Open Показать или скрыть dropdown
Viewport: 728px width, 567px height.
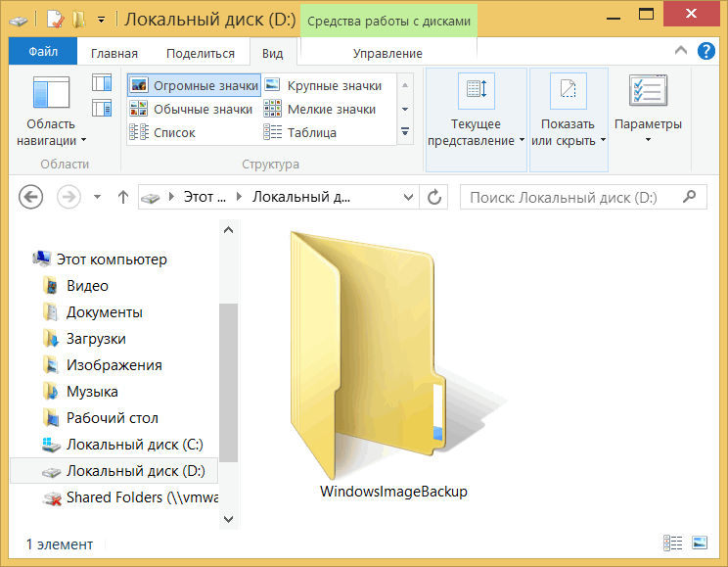pyautogui.click(x=569, y=119)
